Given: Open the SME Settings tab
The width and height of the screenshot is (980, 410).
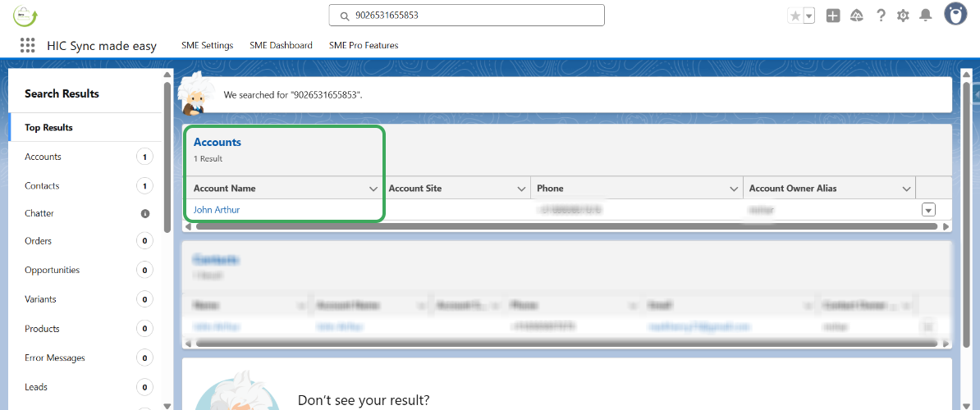Looking at the screenshot, I should click(207, 45).
